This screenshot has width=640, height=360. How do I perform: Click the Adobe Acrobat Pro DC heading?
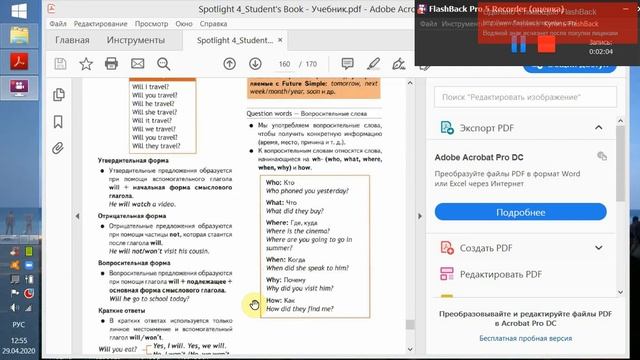tap(479, 157)
